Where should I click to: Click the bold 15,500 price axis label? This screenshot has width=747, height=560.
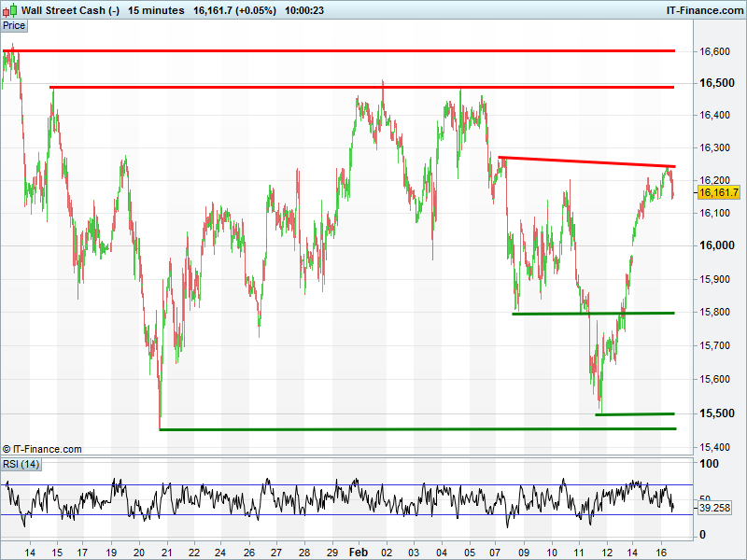(716, 413)
